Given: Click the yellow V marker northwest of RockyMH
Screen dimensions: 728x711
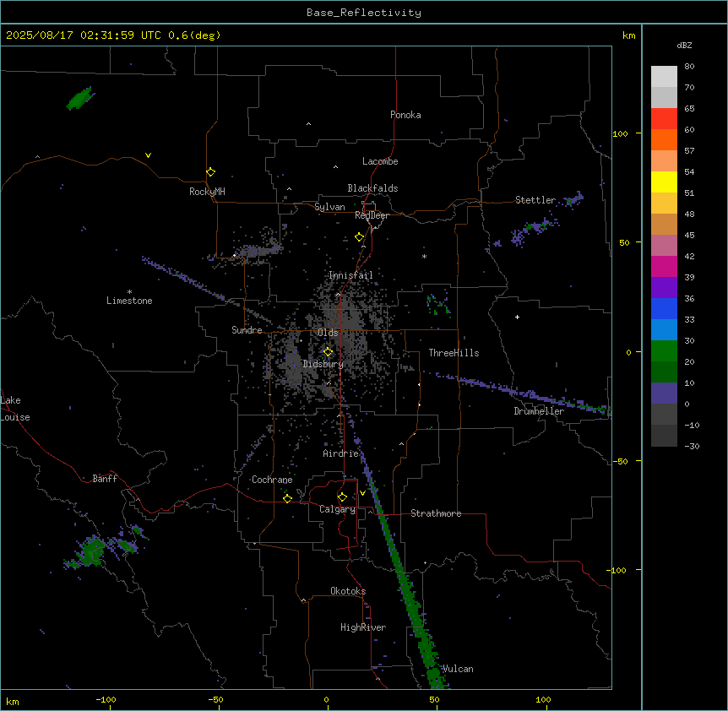Looking at the screenshot, I should 148,155.
